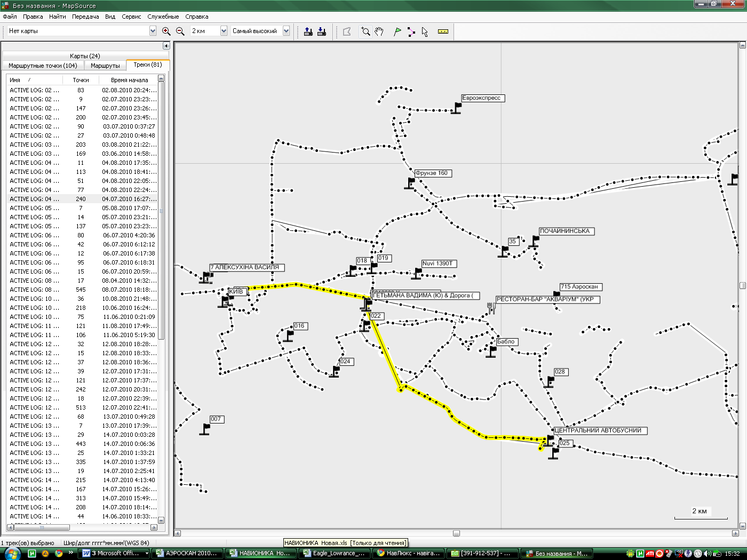Screen dimensions: 747x560
Task: Activate the Zoom tool in the toolbar
Action: (365, 31)
